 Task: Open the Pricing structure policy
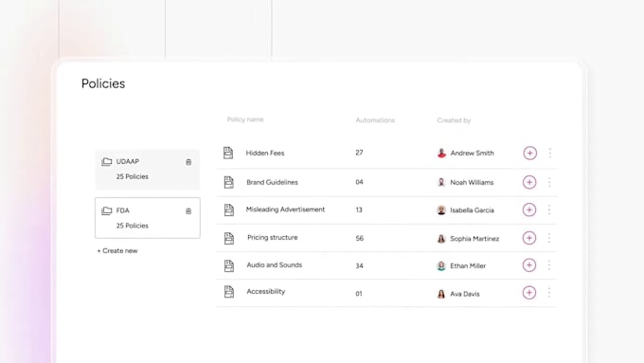pos(273,237)
